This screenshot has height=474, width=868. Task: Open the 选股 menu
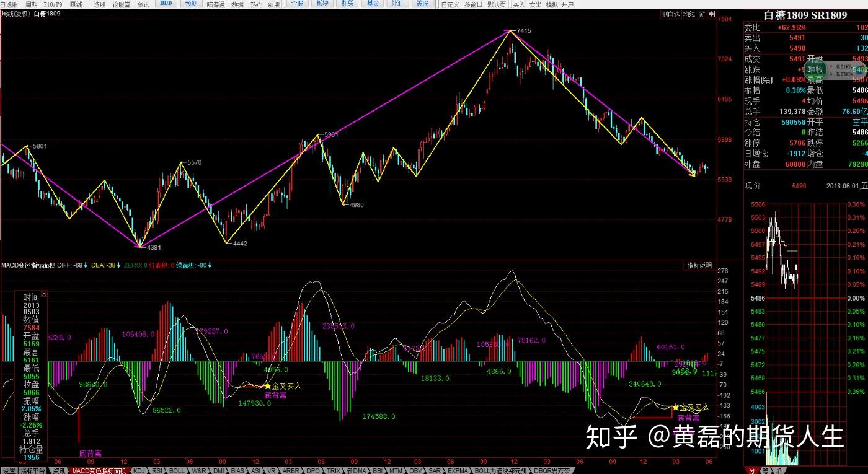coord(99,4)
